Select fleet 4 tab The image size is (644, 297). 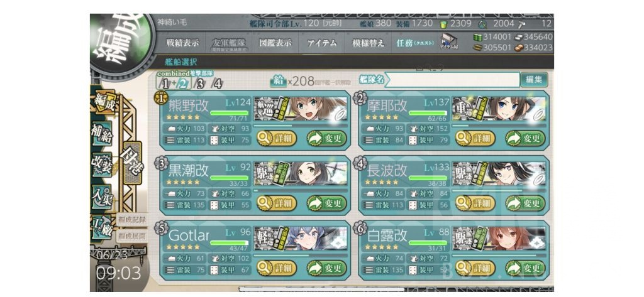coord(217,84)
